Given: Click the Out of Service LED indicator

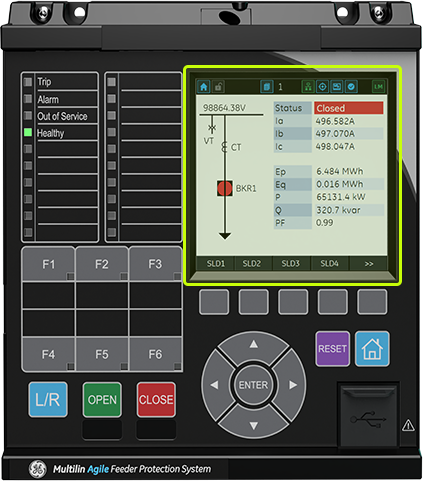Looking at the screenshot, I should (28, 116).
